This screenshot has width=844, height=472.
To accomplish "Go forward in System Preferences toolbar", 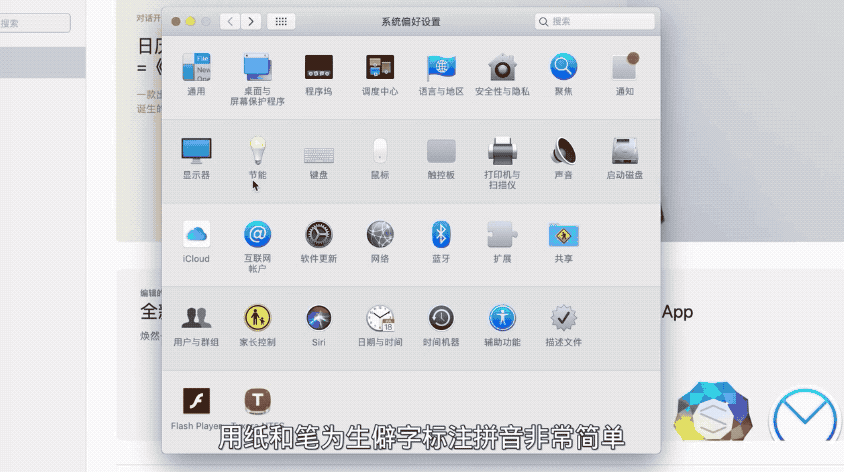I will [x=251, y=22].
